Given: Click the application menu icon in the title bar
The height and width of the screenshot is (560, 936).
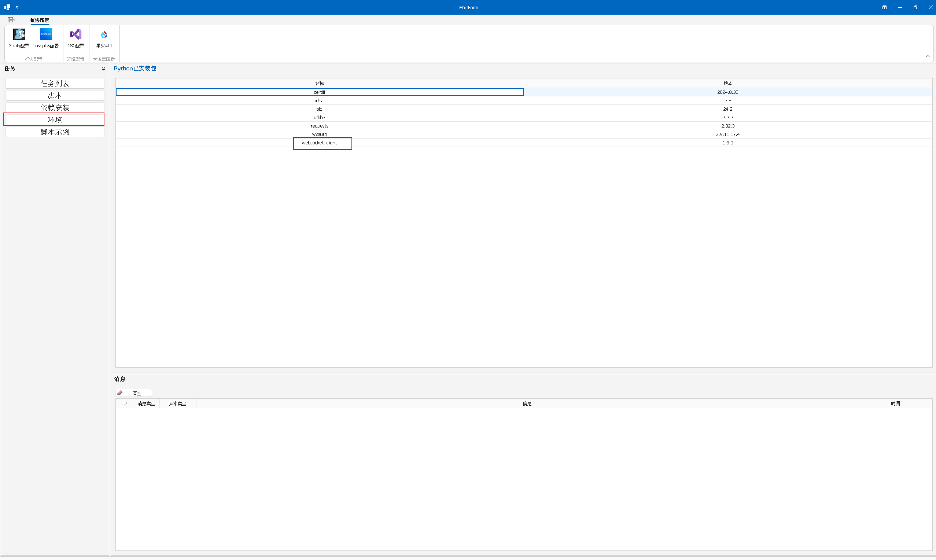Looking at the screenshot, I should coord(7,7).
